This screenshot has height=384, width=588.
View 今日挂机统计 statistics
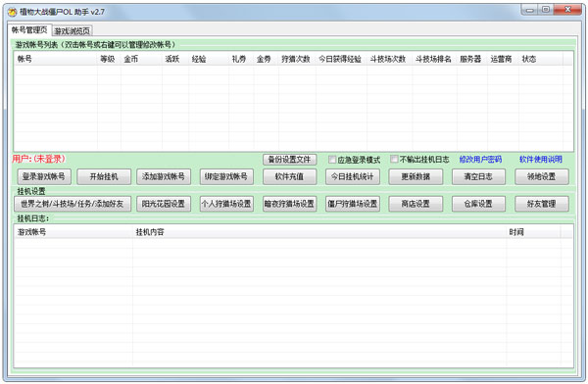tap(353, 176)
